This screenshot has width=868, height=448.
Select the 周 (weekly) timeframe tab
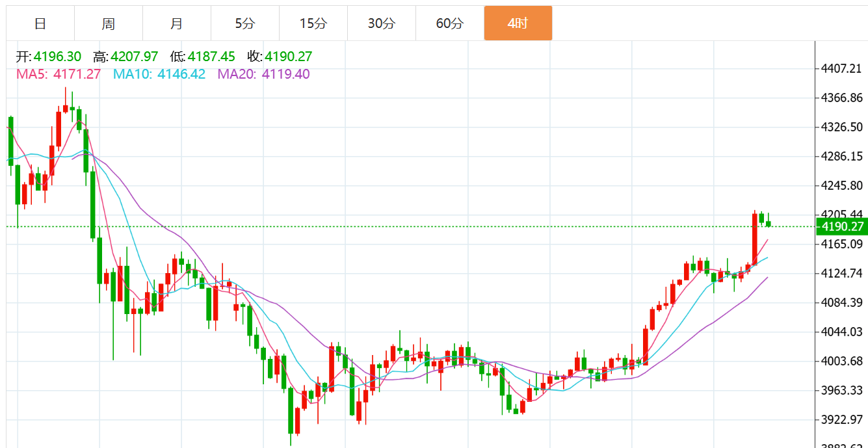click(109, 23)
